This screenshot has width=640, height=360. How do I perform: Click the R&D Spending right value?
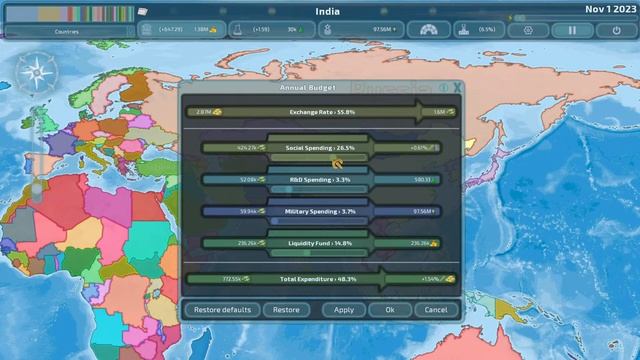click(x=422, y=180)
